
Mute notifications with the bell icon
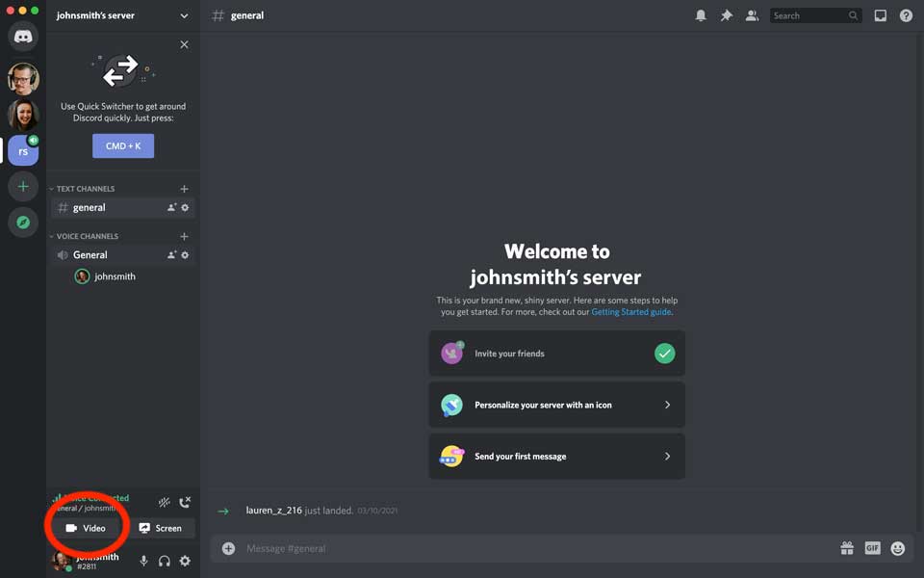[700, 15]
